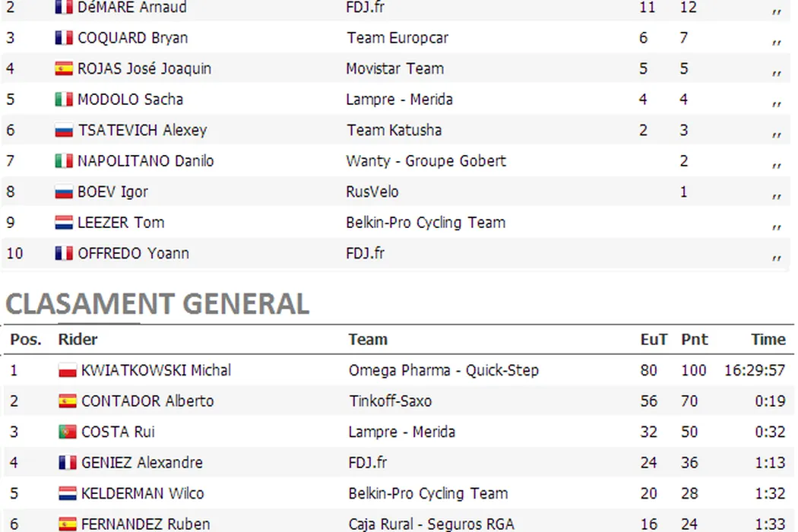The height and width of the screenshot is (532, 798).
Task: Click the Spanish flag next to CONTADOR Alberto
Action: (68, 401)
